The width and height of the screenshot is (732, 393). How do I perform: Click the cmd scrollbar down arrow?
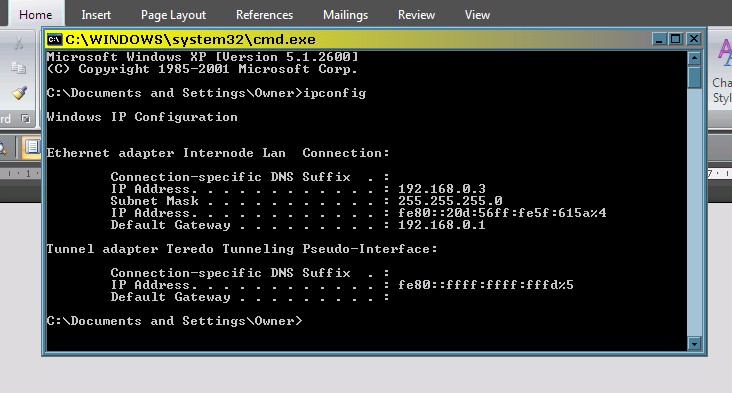click(x=694, y=344)
